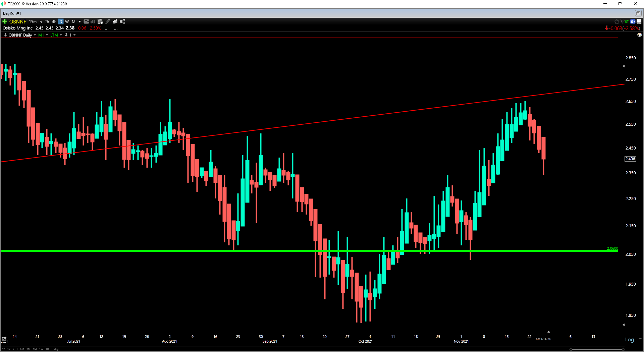Toggle the favorite star icon
Screen dimensions: 644x352
pos(616,21)
